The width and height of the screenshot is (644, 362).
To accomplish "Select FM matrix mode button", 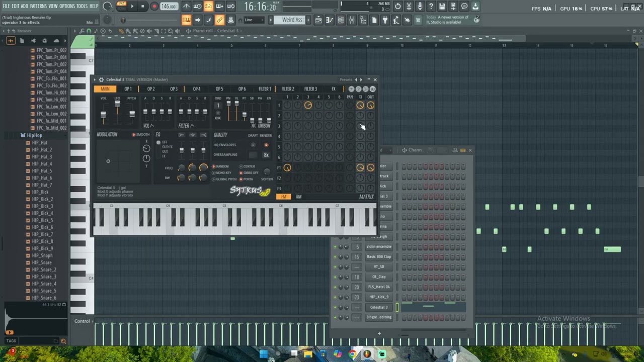I will coord(284,197).
